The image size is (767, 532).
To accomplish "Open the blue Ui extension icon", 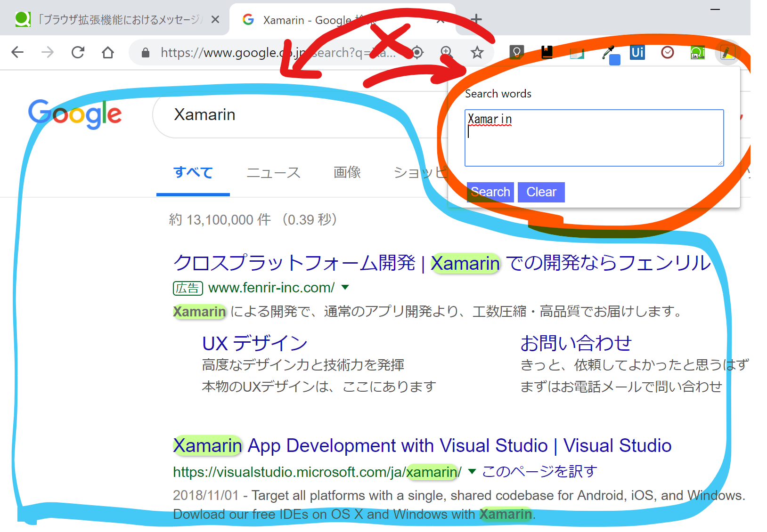I will tap(637, 52).
